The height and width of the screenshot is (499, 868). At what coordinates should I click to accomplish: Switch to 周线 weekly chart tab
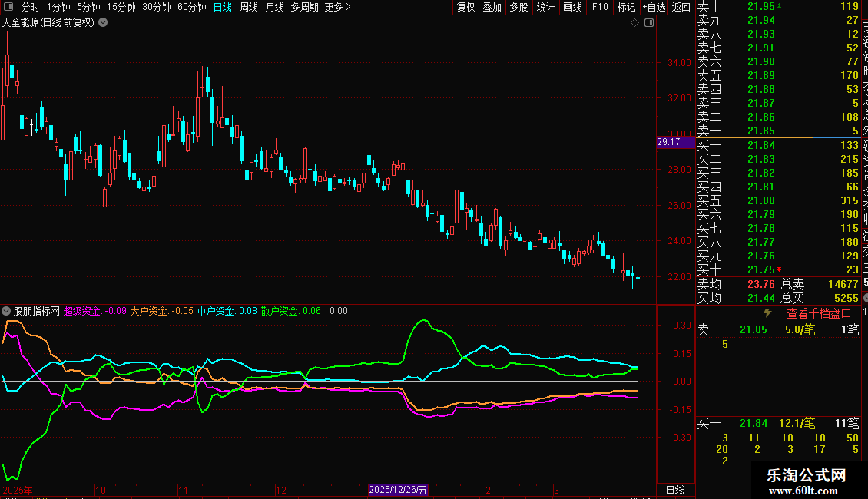tap(249, 8)
